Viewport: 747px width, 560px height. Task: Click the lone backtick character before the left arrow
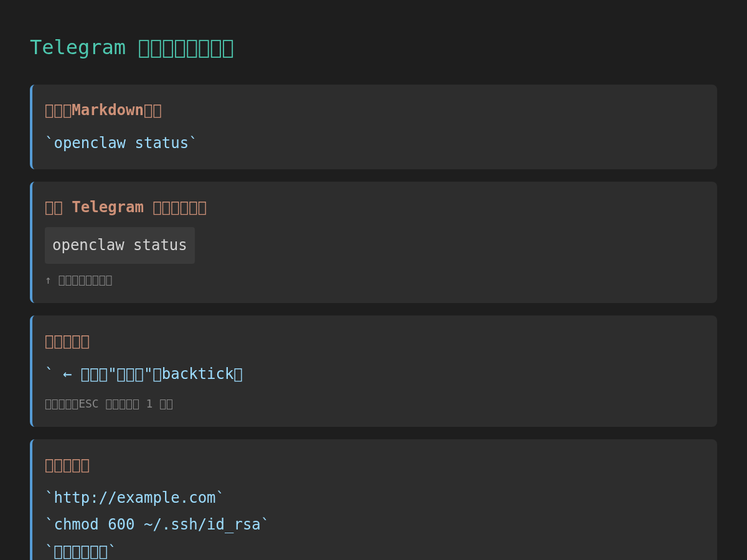[49, 372]
